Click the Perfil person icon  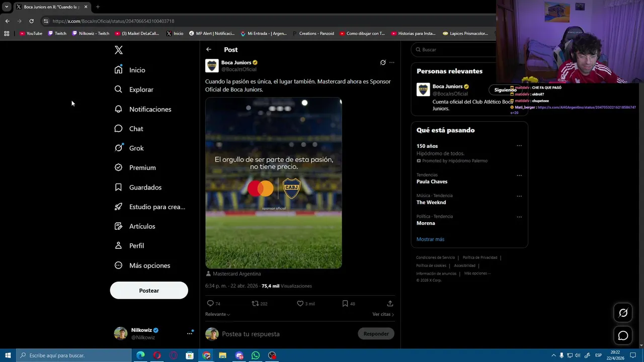coord(118,246)
